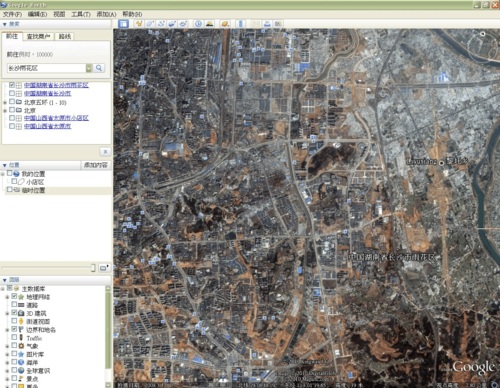This screenshot has height=388, width=500.
Task: Click the search input field containing 长沙雨花区
Action: point(47,68)
